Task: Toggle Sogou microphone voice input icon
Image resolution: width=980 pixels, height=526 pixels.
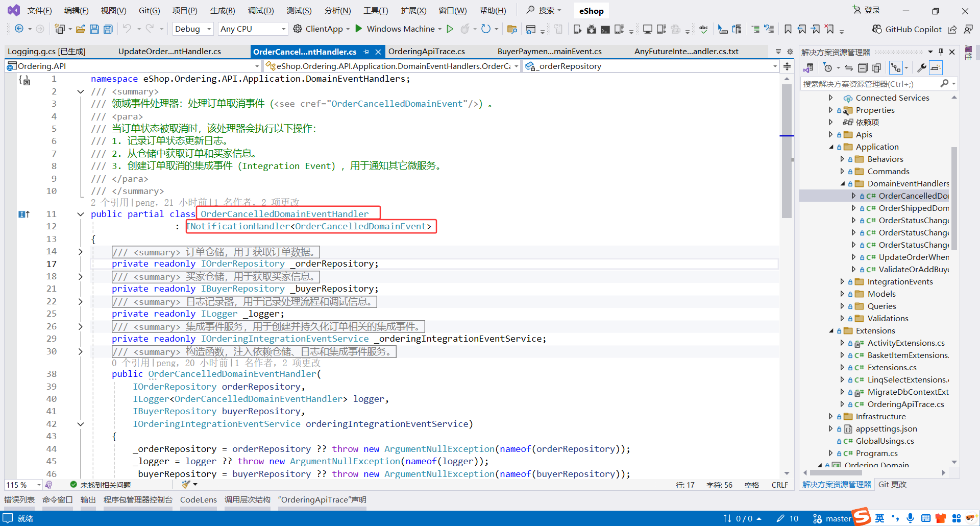Action: (910, 518)
